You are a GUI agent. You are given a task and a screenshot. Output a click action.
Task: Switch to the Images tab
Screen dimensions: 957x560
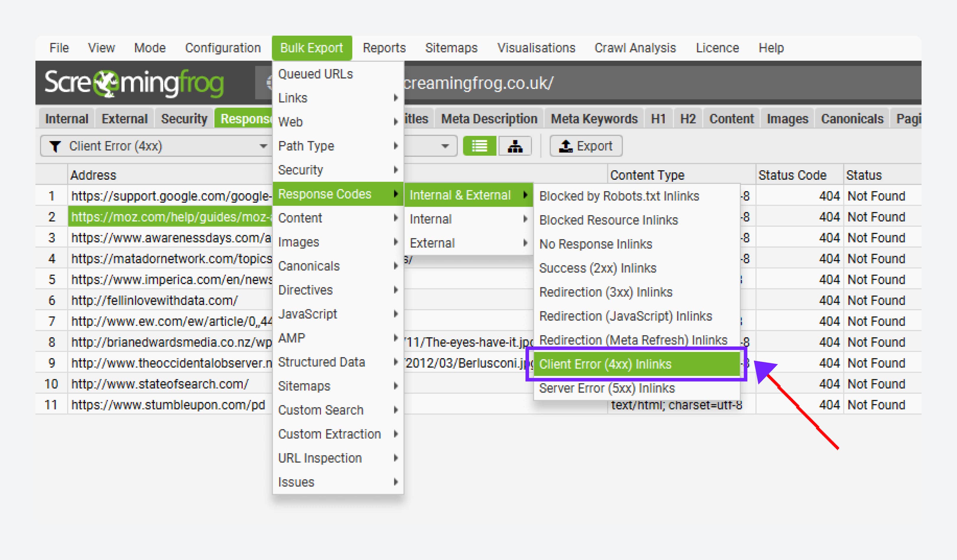click(x=787, y=118)
